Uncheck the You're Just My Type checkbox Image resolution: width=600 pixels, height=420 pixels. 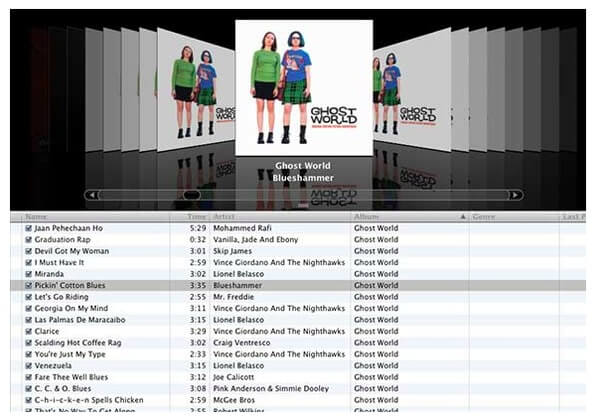(28, 354)
